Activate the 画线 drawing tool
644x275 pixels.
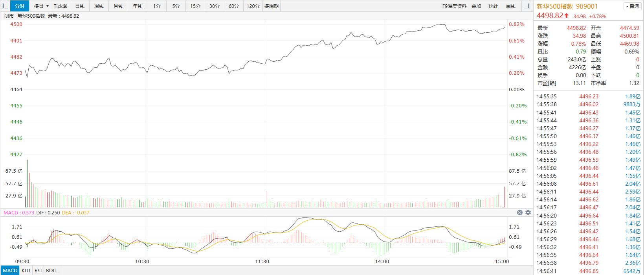511,6
